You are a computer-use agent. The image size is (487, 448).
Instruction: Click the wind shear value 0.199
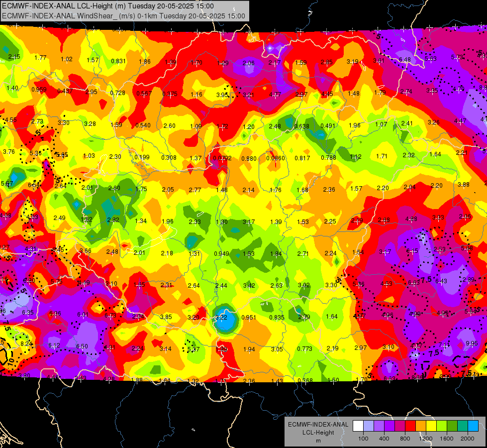point(142,157)
